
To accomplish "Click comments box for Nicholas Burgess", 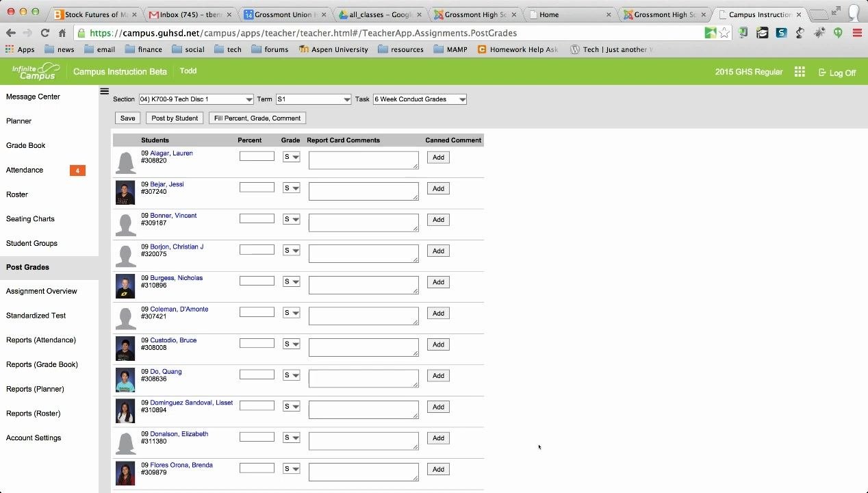I will click(x=363, y=285).
